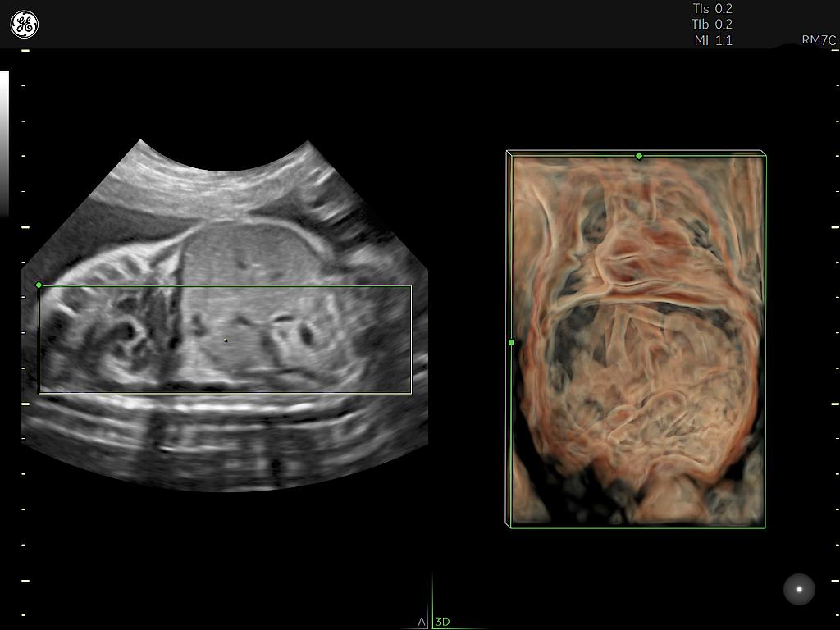The image size is (840, 630).
Task: Click the 3D rendered volume image
Action: [x=637, y=339]
